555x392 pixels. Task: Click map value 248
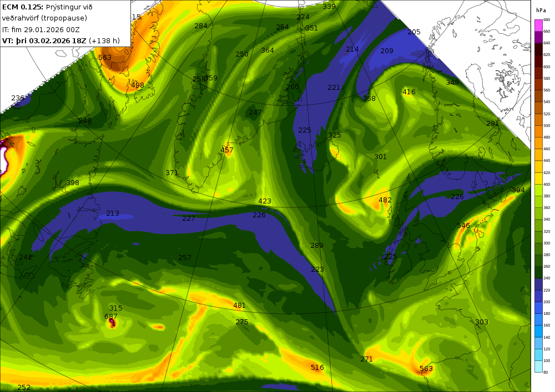point(85,121)
